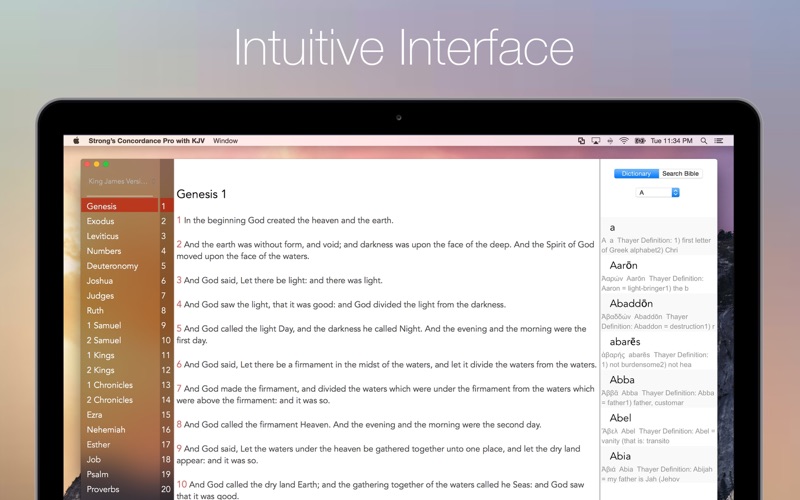
Task: Select 1 Samuel in the book list
Action: (120, 325)
